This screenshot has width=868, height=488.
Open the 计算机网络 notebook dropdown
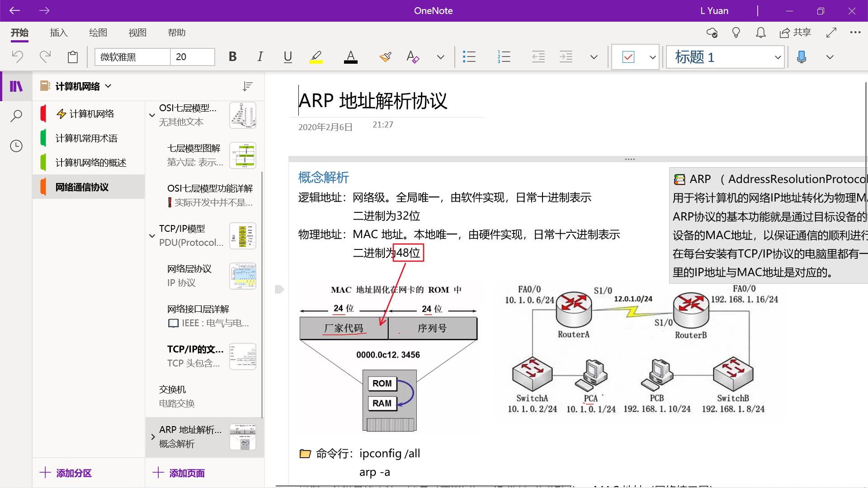pos(108,86)
